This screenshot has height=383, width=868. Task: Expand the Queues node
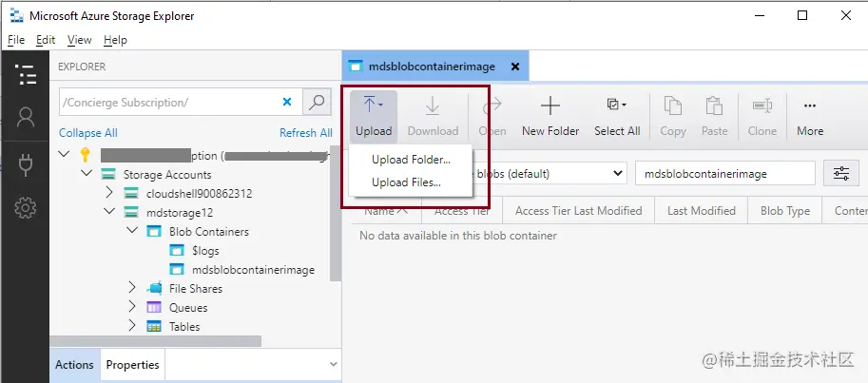132,307
